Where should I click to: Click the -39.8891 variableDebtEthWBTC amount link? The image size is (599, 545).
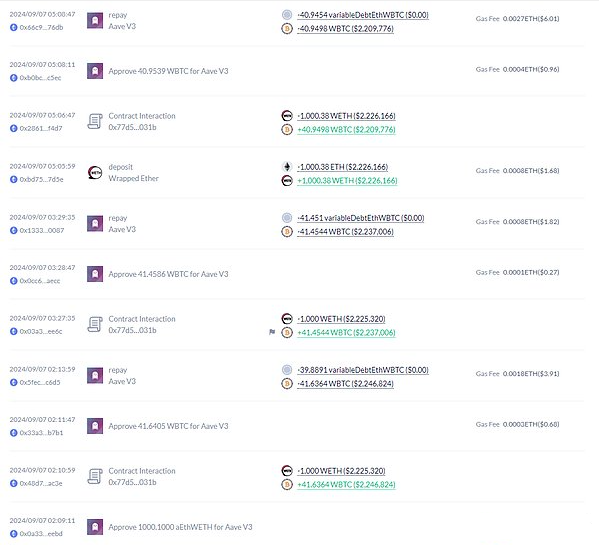[363, 370]
